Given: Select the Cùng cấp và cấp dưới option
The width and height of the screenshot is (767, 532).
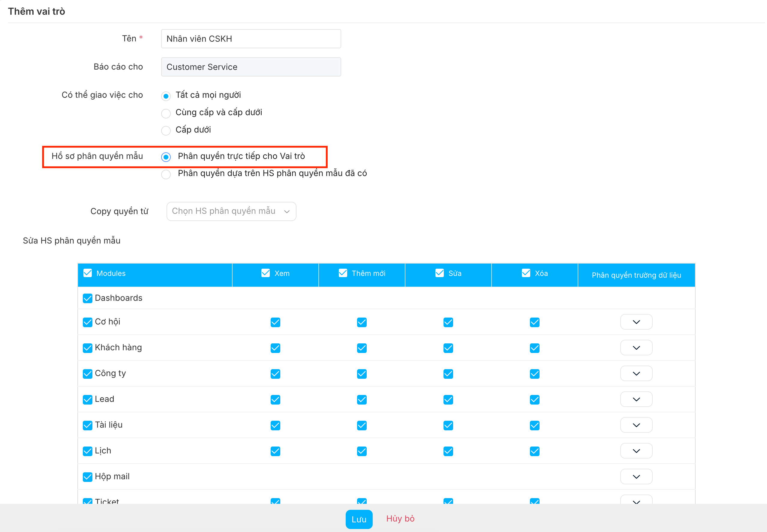Looking at the screenshot, I should pyautogui.click(x=166, y=113).
